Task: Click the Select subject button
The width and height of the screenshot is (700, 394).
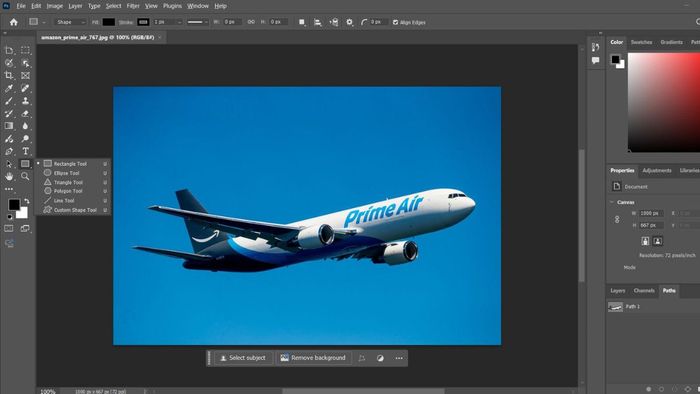Action: click(x=243, y=358)
